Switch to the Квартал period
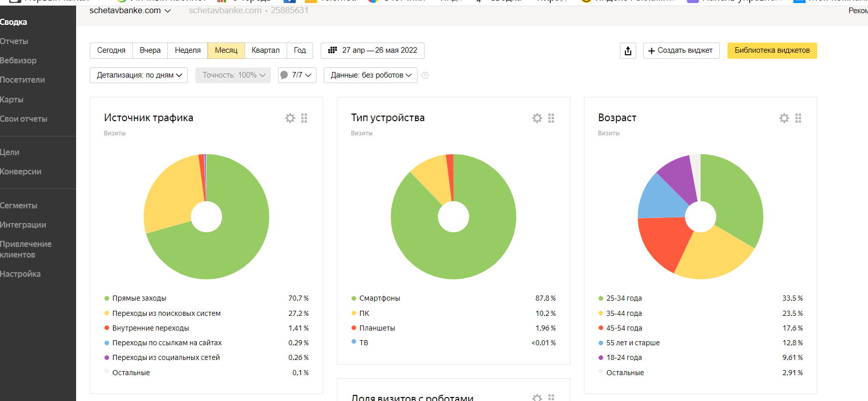Image resolution: width=868 pixels, height=401 pixels. [266, 50]
